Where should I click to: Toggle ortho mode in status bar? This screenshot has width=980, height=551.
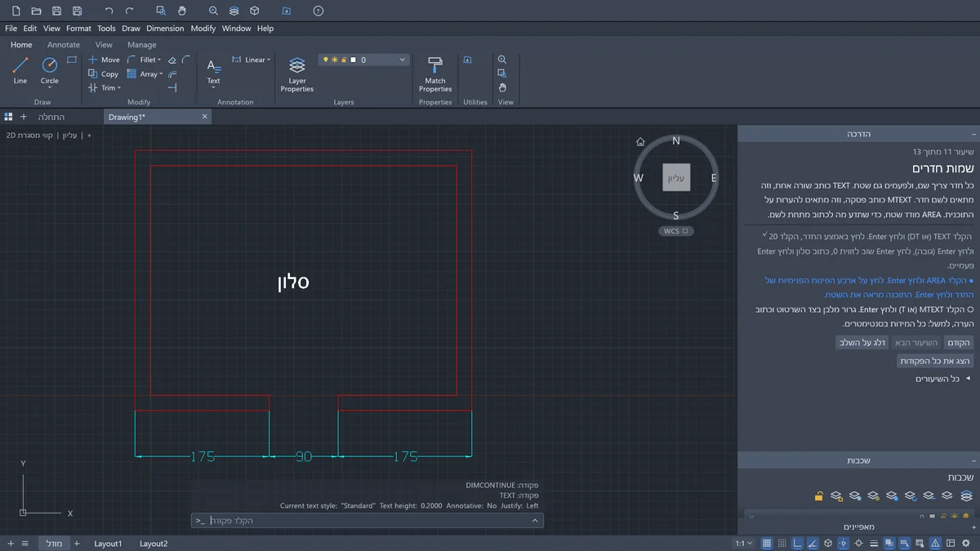(798, 543)
